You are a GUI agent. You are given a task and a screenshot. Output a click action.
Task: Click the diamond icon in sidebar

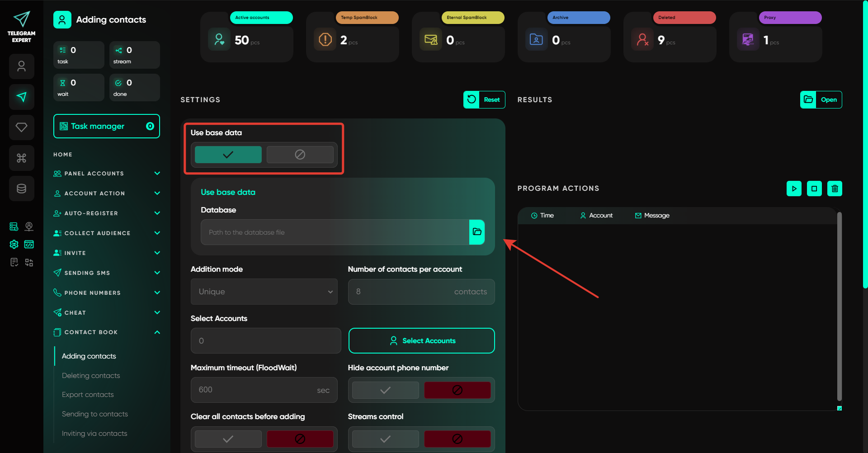(21, 127)
